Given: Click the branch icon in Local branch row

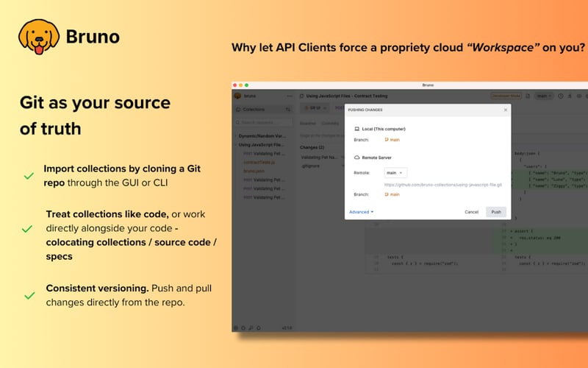Looking at the screenshot, I should pos(387,140).
